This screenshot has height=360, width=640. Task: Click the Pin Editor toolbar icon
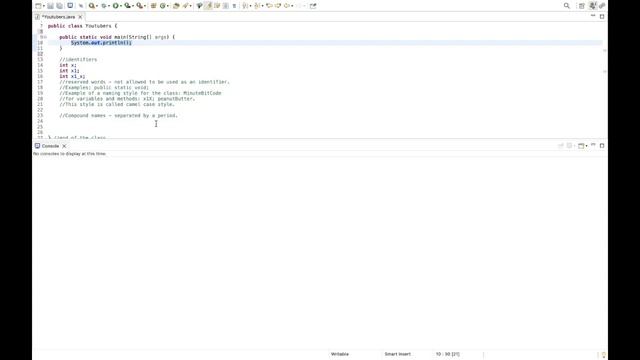(313, 6)
